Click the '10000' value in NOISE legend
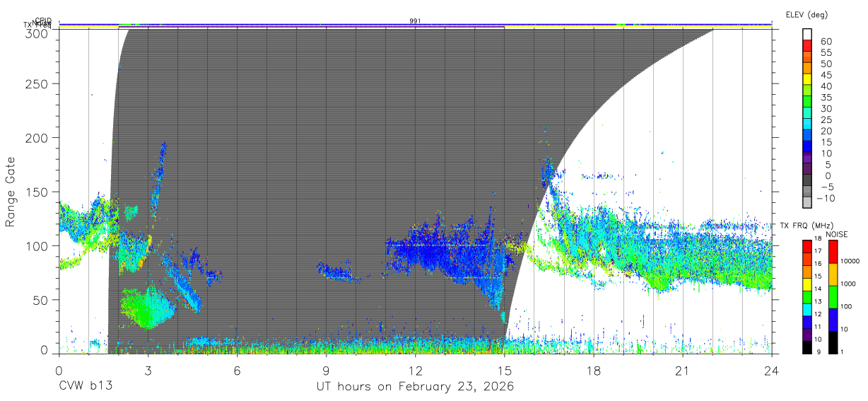Screen dimensions: 868x401 (851, 261)
